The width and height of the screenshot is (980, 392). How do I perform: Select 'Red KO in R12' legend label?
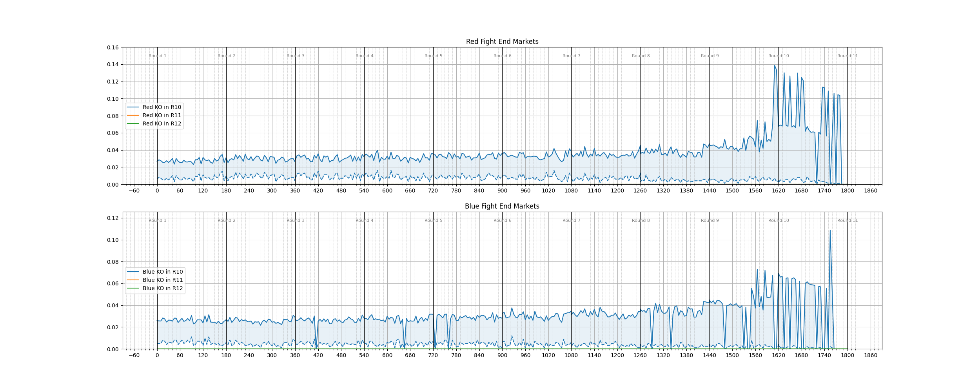pos(162,123)
